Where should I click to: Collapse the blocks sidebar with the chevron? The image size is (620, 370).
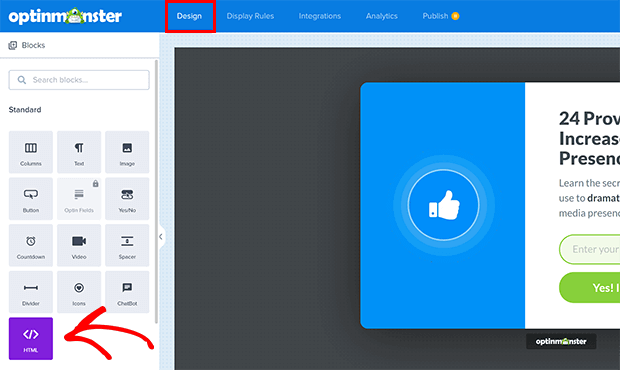161,237
